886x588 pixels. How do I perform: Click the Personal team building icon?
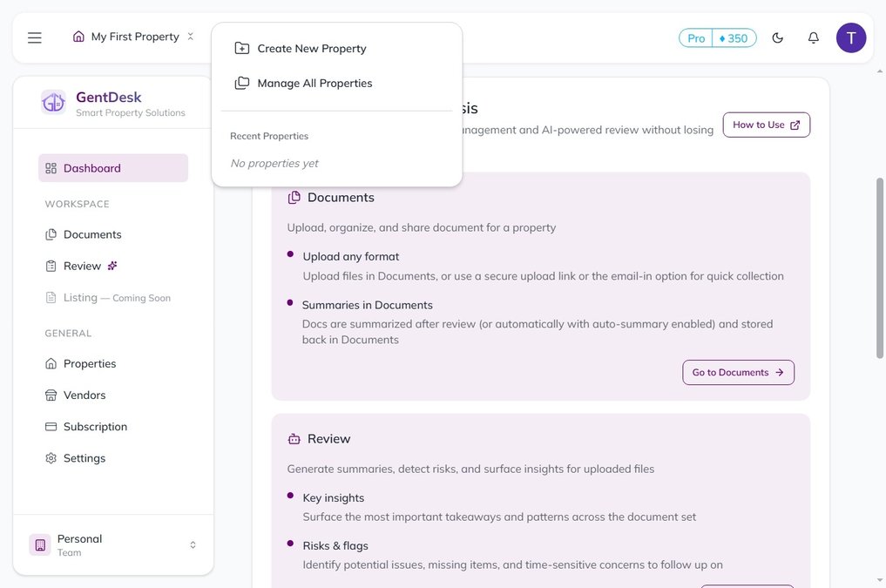coord(39,544)
